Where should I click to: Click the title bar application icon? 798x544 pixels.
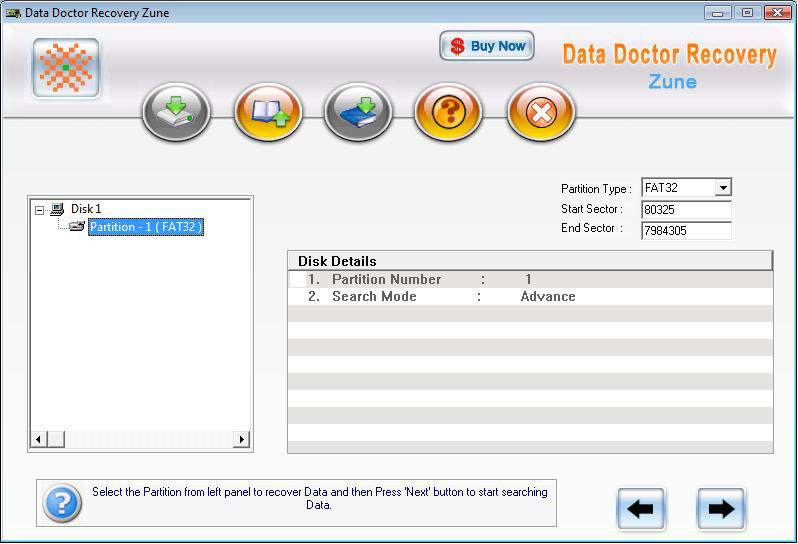pos(13,13)
